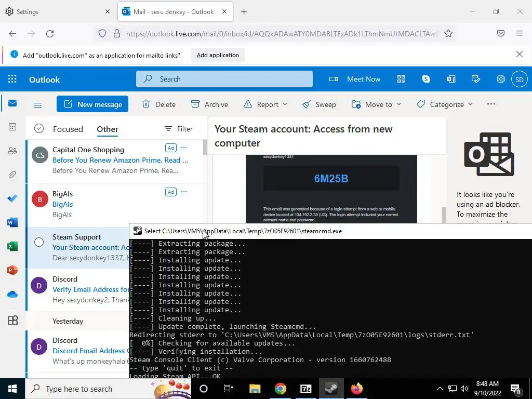Go back in the browser
The width and height of the screenshot is (532, 399).
[x=12, y=33]
